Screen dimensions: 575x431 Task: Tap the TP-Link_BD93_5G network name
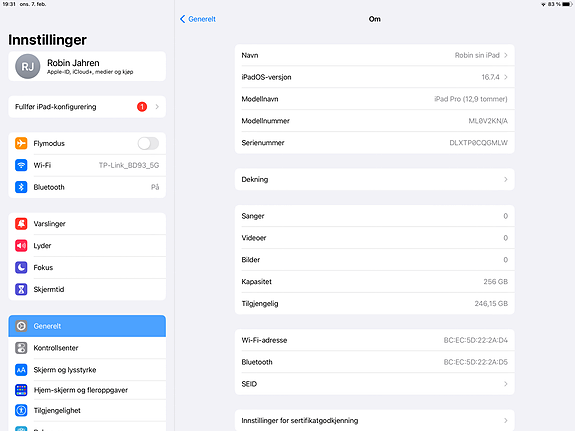pyautogui.click(x=129, y=165)
